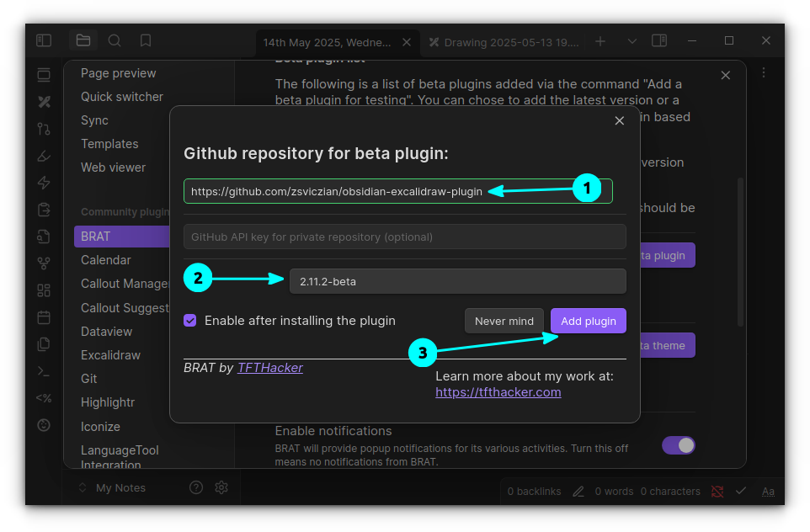Uncheck Enable after installing the plugin

[190, 321]
